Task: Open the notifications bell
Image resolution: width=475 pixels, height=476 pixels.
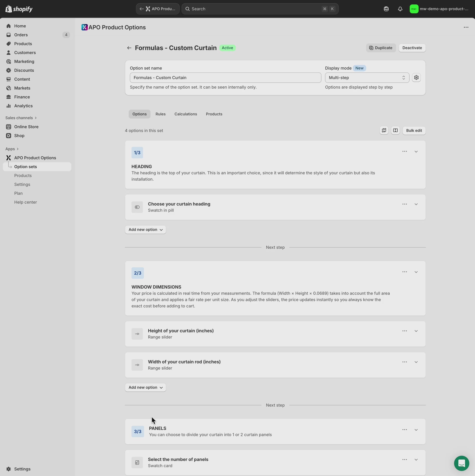Action: 400,9
